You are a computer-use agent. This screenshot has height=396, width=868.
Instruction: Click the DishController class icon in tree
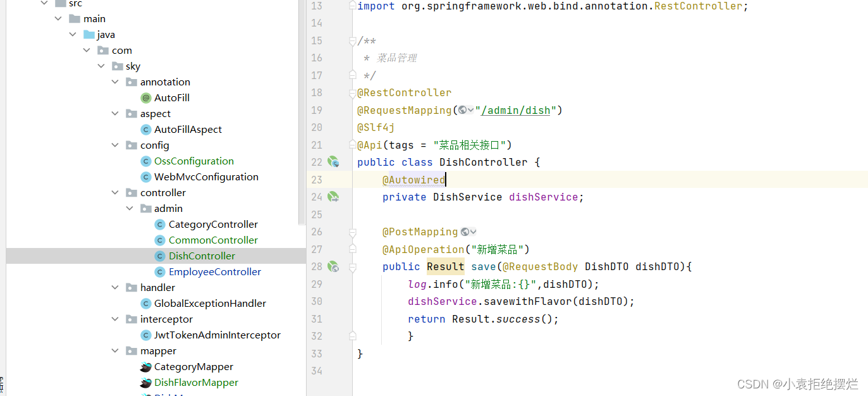[160, 256]
